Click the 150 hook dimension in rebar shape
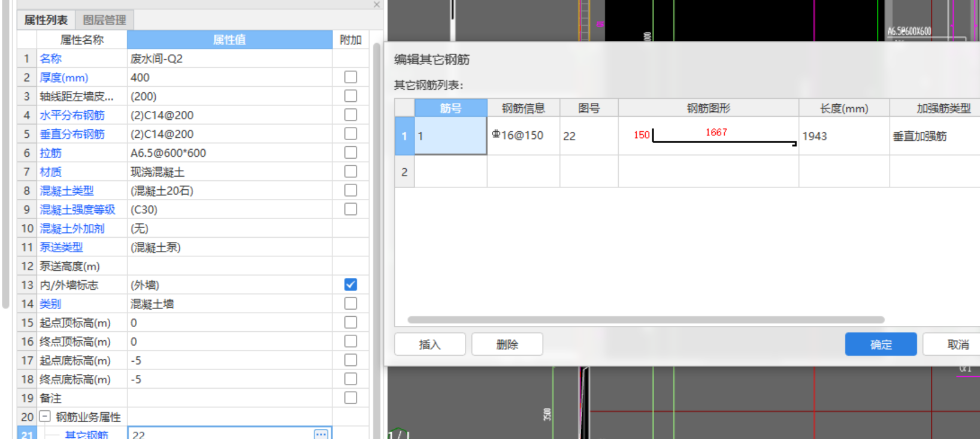The height and width of the screenshot is (439, 980). tap(642, 135)
